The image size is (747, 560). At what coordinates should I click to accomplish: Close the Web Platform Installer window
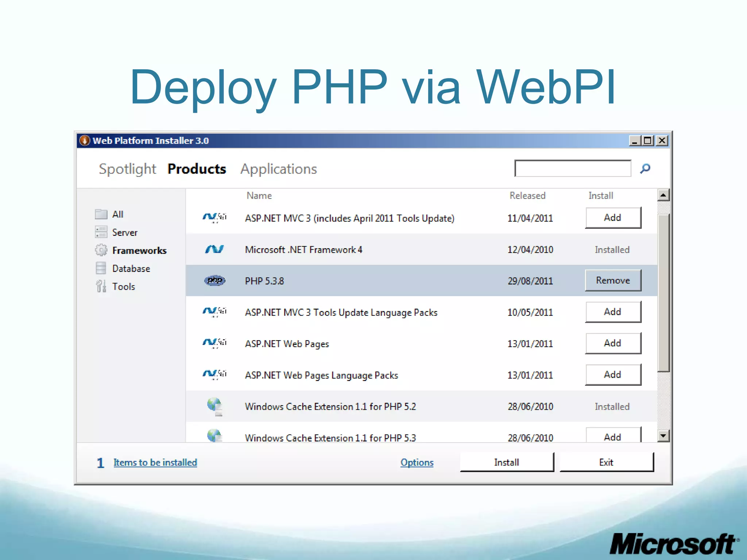coord(662,141)
